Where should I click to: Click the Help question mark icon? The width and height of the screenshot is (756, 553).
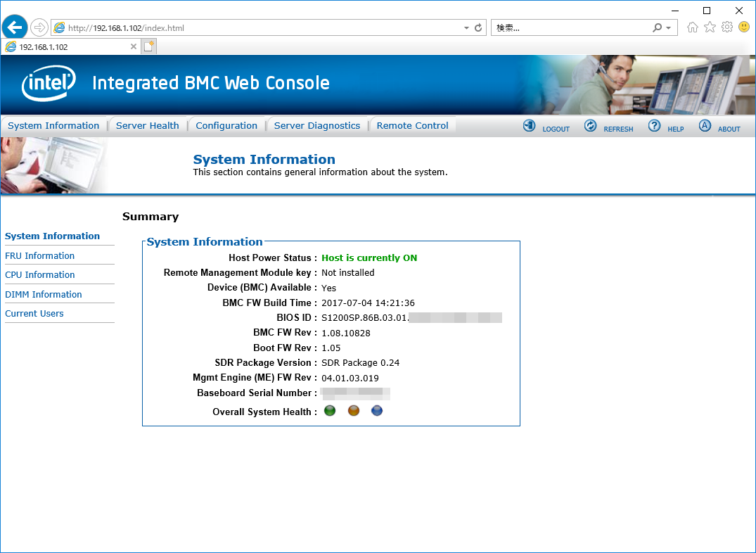pyautogui.click(x=654, y=126)
